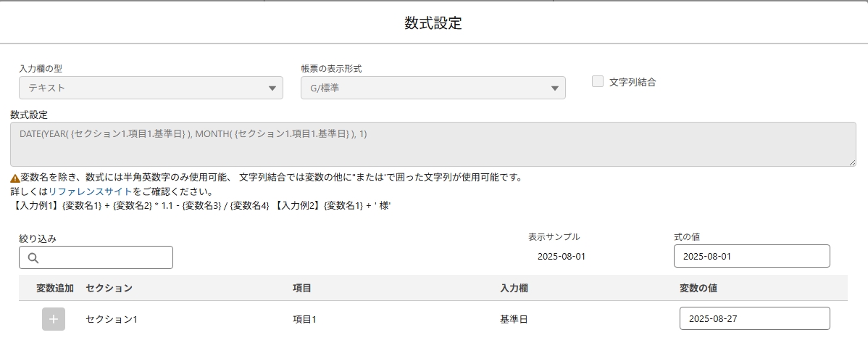
Task: Select the セクション1 cell in the table
Action: [x=112, y=319]
